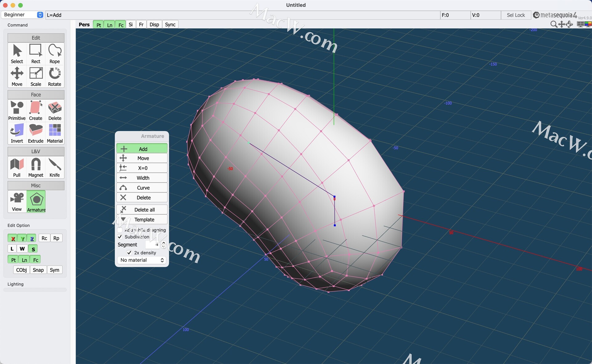Open the Primitive shapes tool
This screenshot has width=592, height=364.
17,110
